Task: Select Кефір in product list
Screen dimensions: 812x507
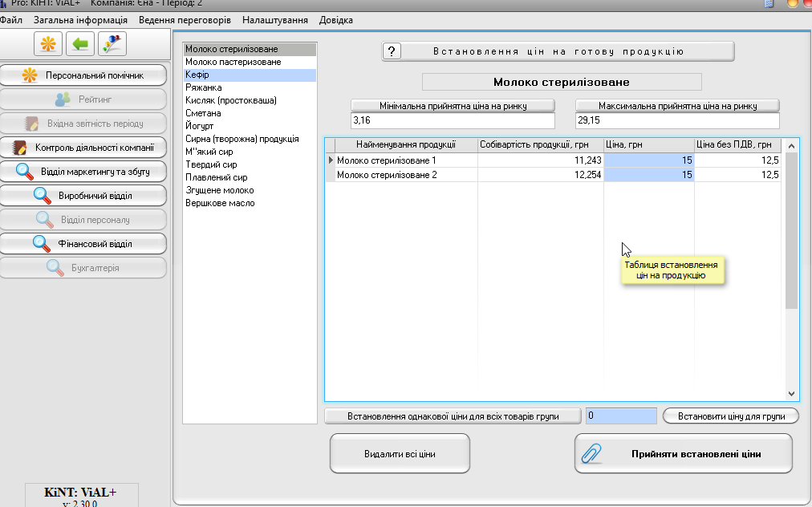Action: click(250, 75)
